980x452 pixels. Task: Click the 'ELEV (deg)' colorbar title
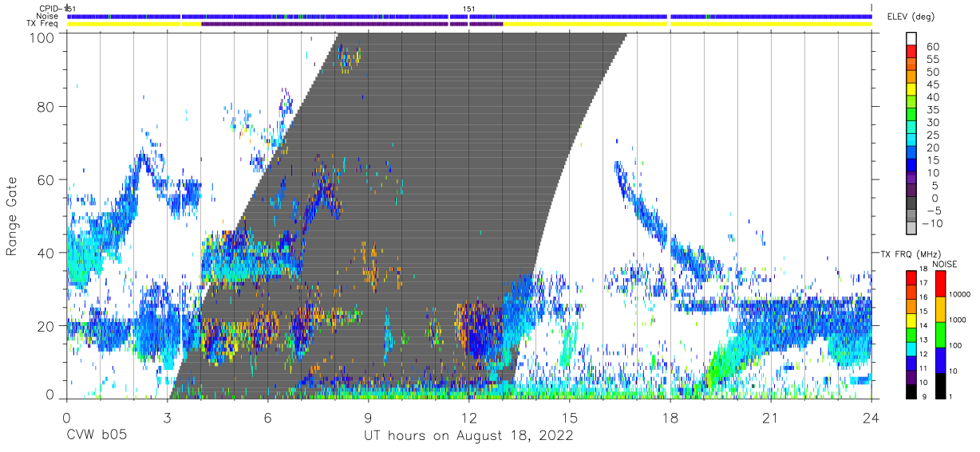click(x=911, y=16)
